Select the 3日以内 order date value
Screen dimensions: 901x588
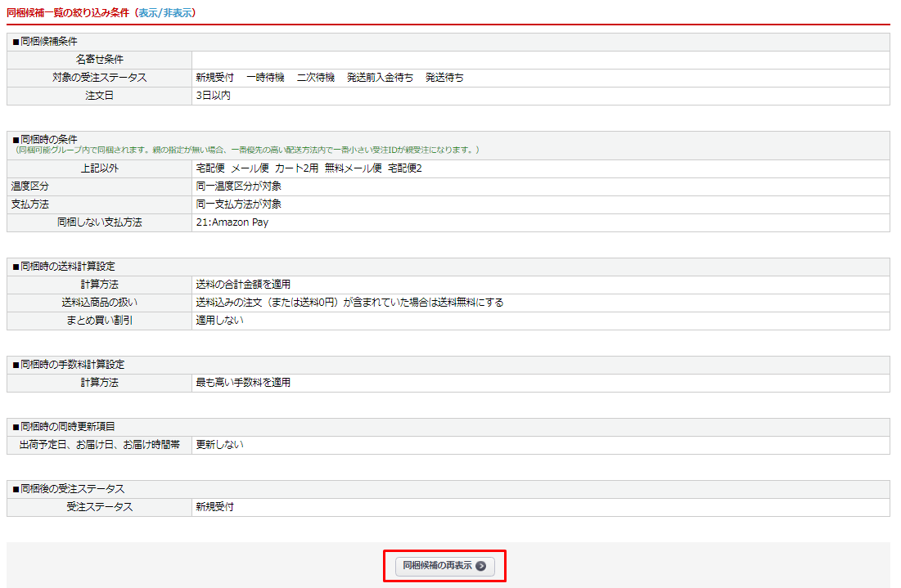point(214,96)
